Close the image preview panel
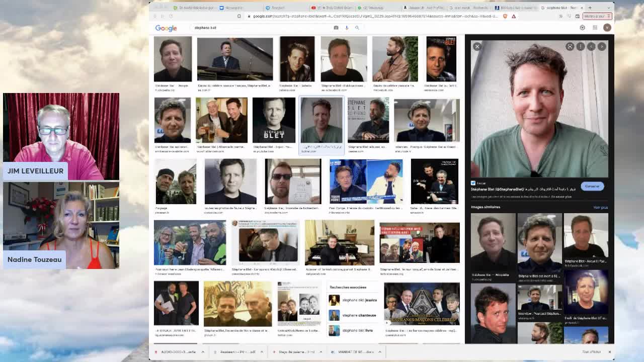644x362 pixels. (477, 46)
